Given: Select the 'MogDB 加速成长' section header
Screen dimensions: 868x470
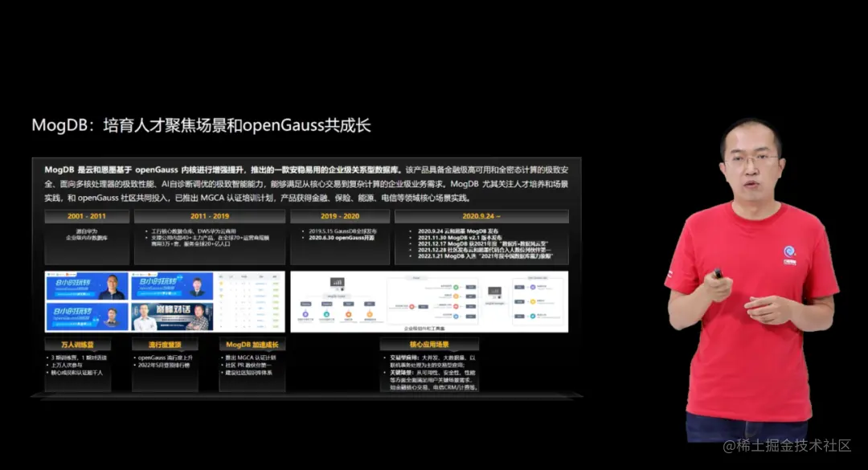Looking at the screenshot, I should 252,345.
